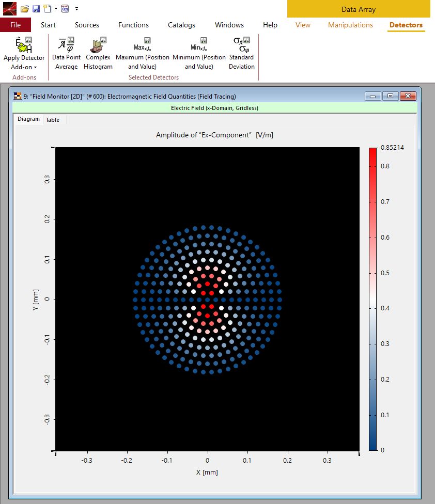Click the Save floppy disk icon
This screenshot has width=435, height=504.
[36, 9]
